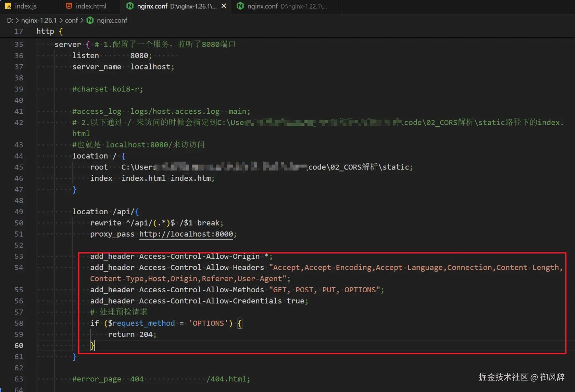The height and width of the screenshot is (392, 575).
Task: Click the 'root' directive on line 45
Action: [99, 167]
